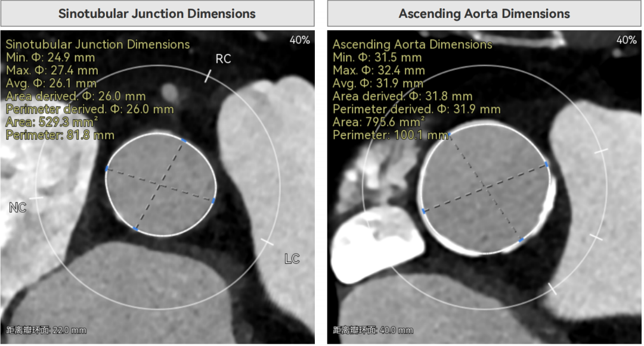Click 'Max. Φ: 27.4 mm' value
The width and height of the screenshot is (644, 346).
pyautogui.click(x=52, y=70)
